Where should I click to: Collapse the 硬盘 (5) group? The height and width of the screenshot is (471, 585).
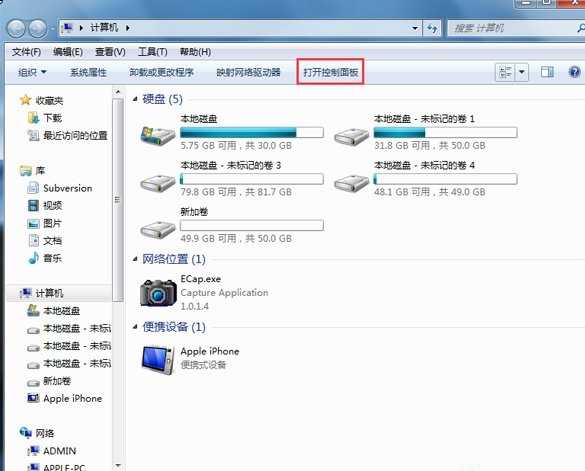pyautogui.click(x=135, y=99)
